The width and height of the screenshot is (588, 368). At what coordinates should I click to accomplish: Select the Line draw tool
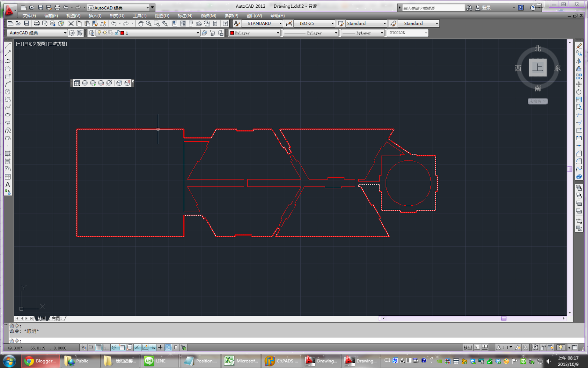(x=8, y=46)
